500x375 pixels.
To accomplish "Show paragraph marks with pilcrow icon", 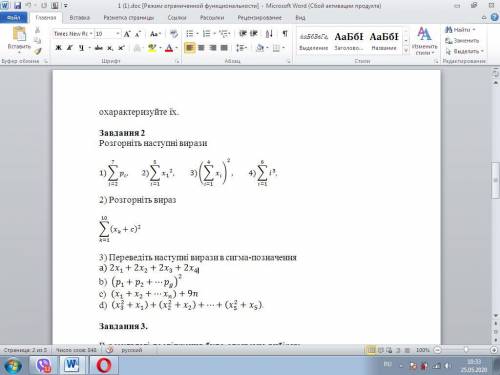I will (285, 34).
